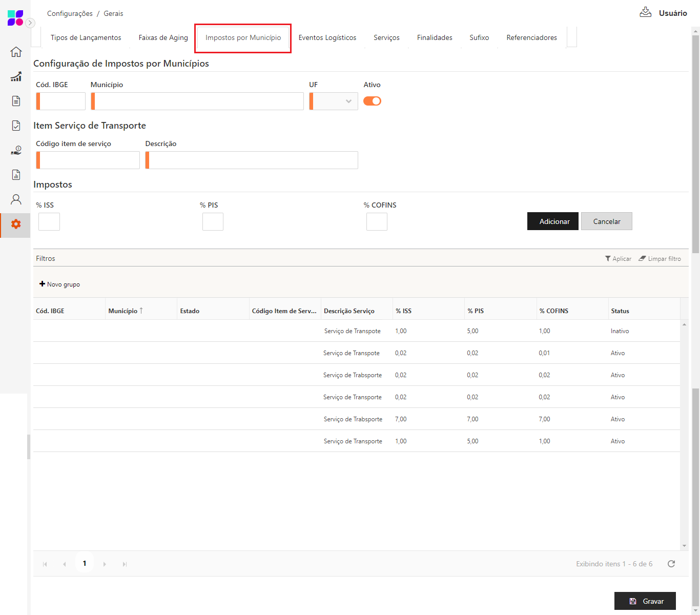The image size is (700, 615).
Task: Open the report chart sidebar icon
Action: point(16,175)
